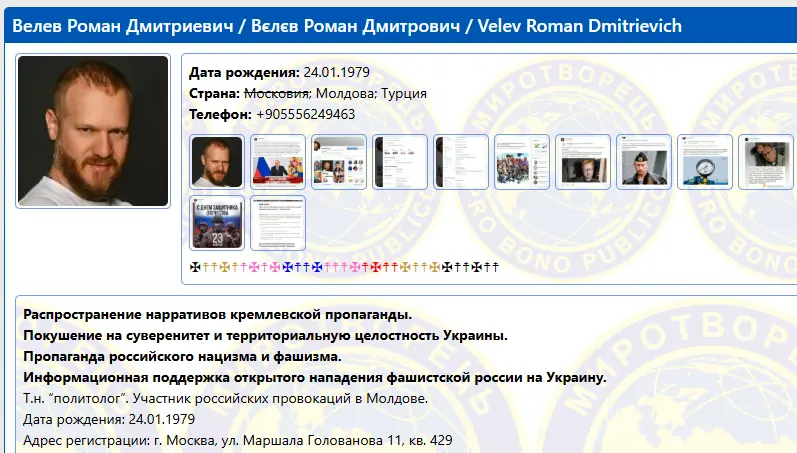Click the non-bold 'Дата рождения: 24.01.1979' line
Screen dimensions: 797x453
(109, 419)
